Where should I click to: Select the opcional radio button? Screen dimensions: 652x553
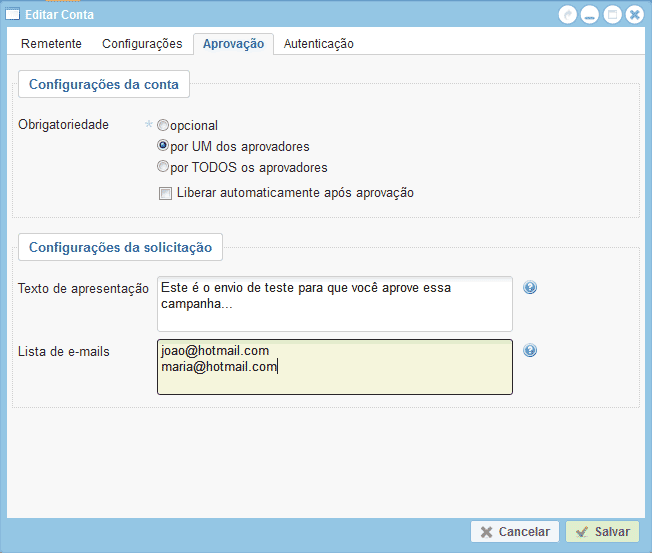(x=163, y=126)
